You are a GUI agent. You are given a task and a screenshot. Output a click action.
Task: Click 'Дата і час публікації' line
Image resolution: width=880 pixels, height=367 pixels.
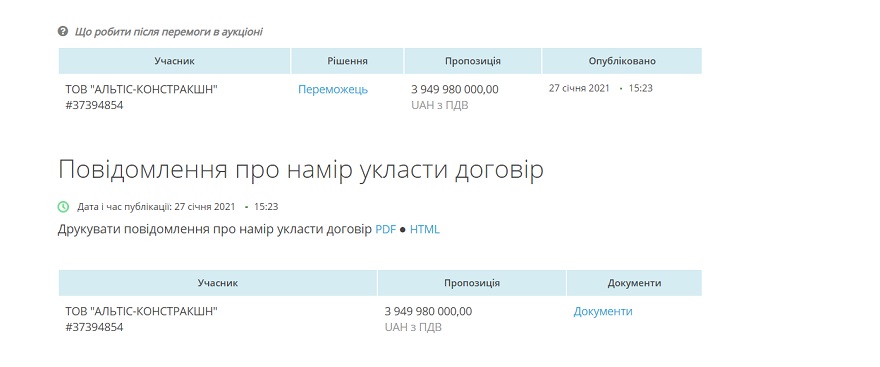(x=177, y=207)
